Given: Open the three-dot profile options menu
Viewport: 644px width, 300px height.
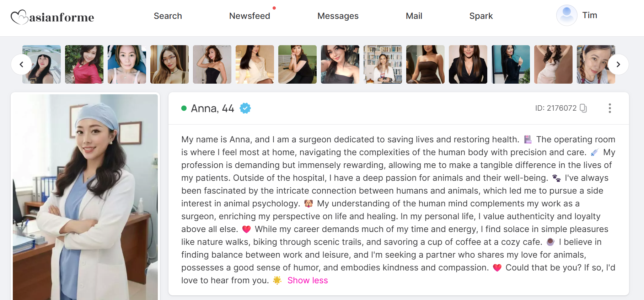Looking at the screenshot, I should coord(610,108).
